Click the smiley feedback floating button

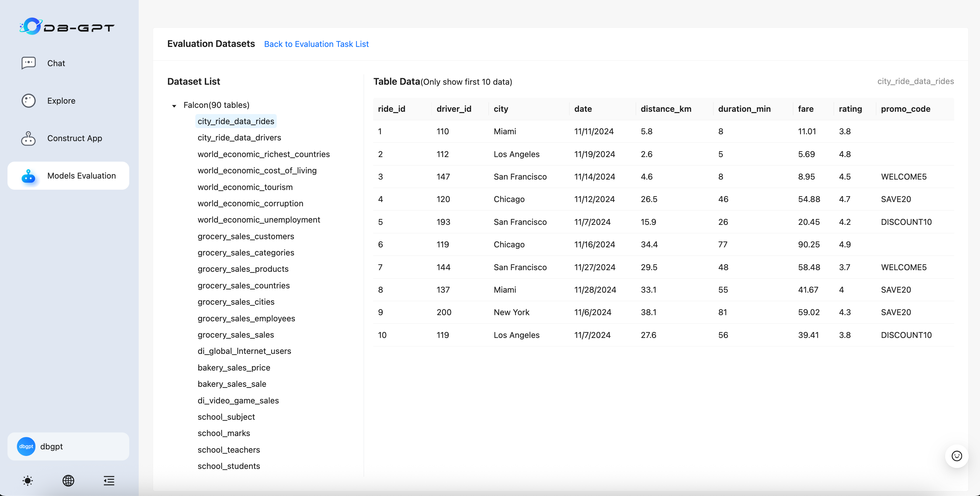click(x=957, y=456)
